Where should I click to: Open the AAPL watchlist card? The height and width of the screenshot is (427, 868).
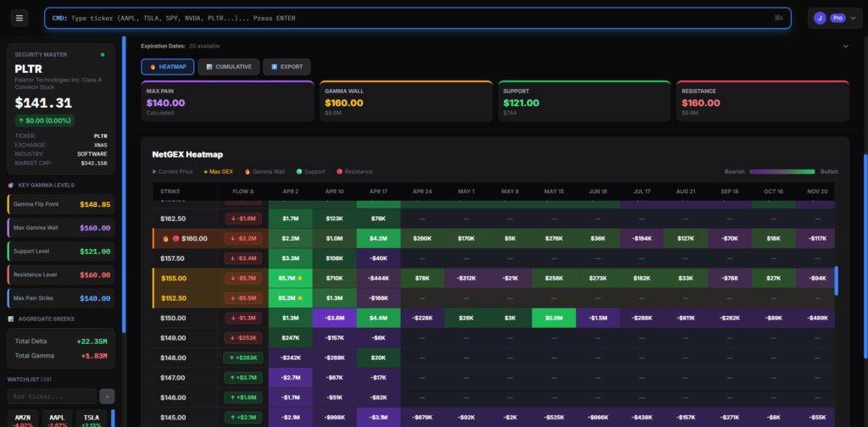click(58, 419)
